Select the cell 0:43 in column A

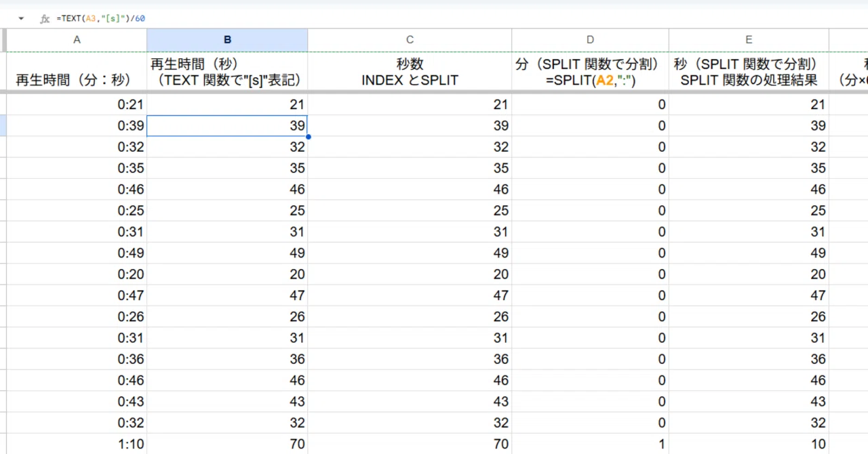(x=77, y=402)
